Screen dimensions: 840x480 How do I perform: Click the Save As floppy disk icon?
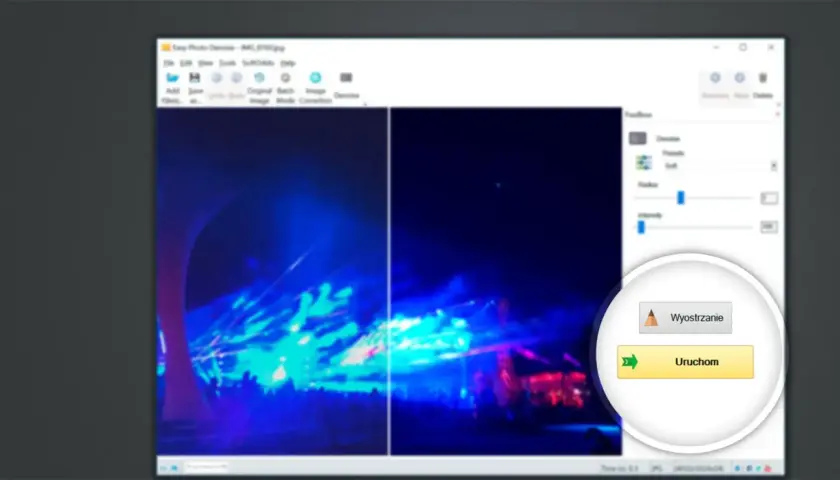click(194, 78)
